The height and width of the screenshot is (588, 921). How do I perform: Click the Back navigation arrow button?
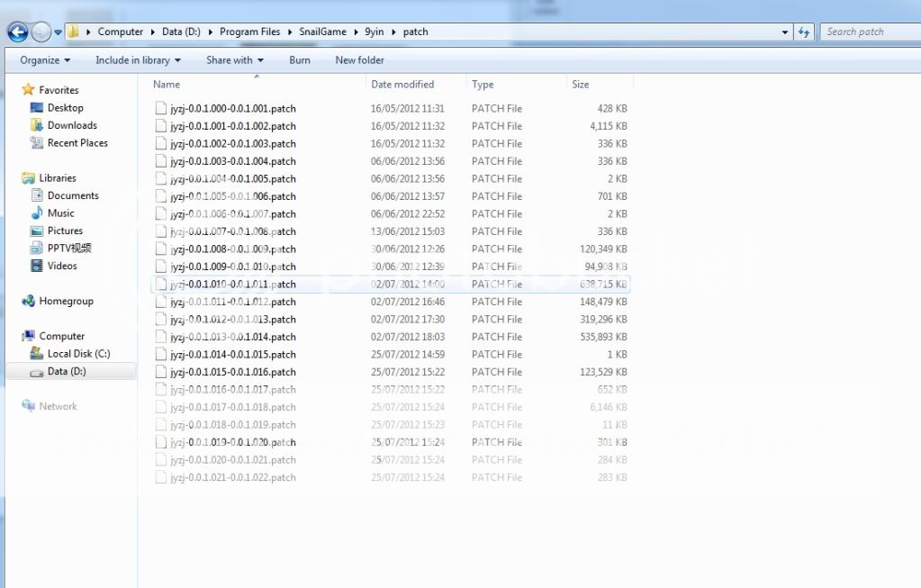click(17, 32)
